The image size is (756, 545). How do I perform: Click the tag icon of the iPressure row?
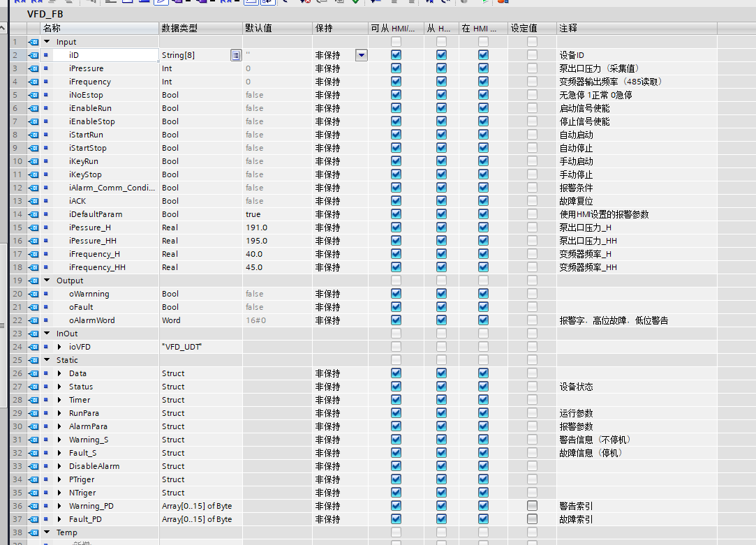(x=34, y=68)
